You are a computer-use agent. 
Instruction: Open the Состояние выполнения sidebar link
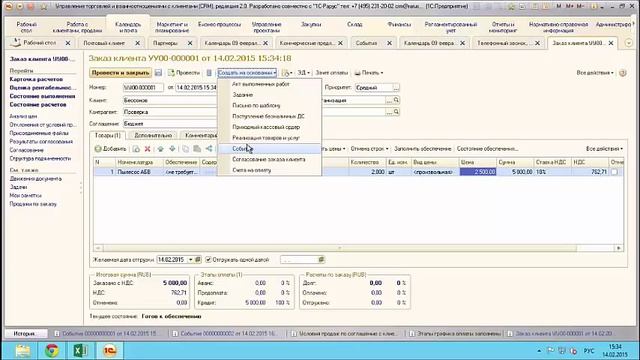tap(42, 96)
